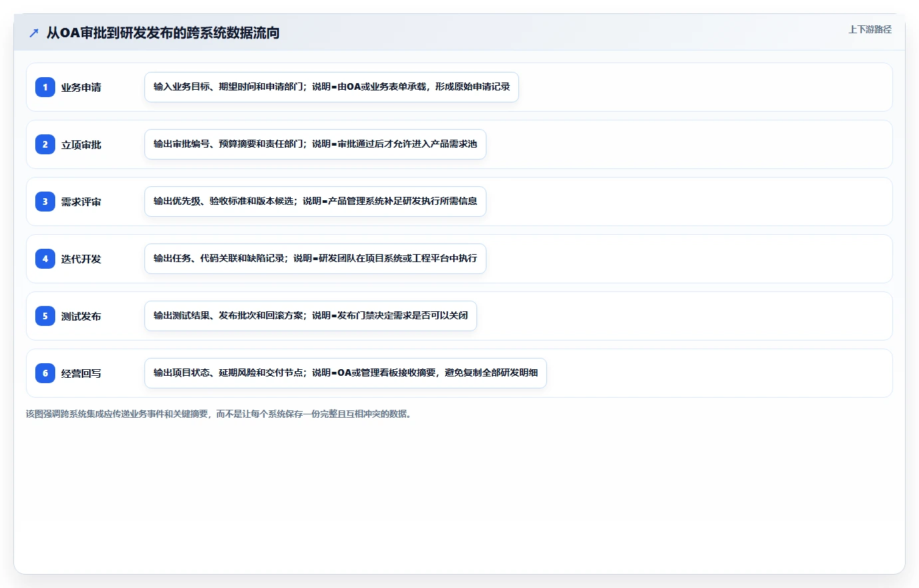The height and width of the screenshot is (588, 919).
Task: Click the description box starting 输出审批编号
Action: coord(315,144)
